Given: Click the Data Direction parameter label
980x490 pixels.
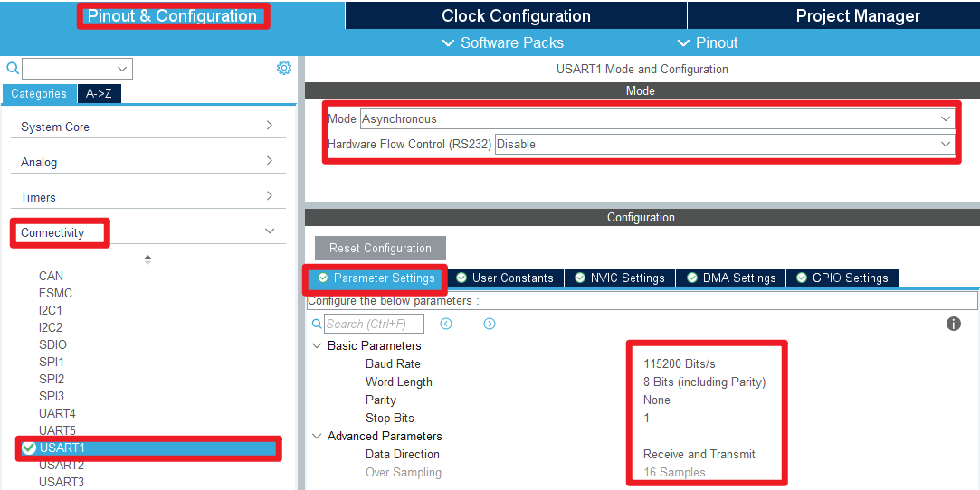Looking at the screenshot, I should click(403, 455).
